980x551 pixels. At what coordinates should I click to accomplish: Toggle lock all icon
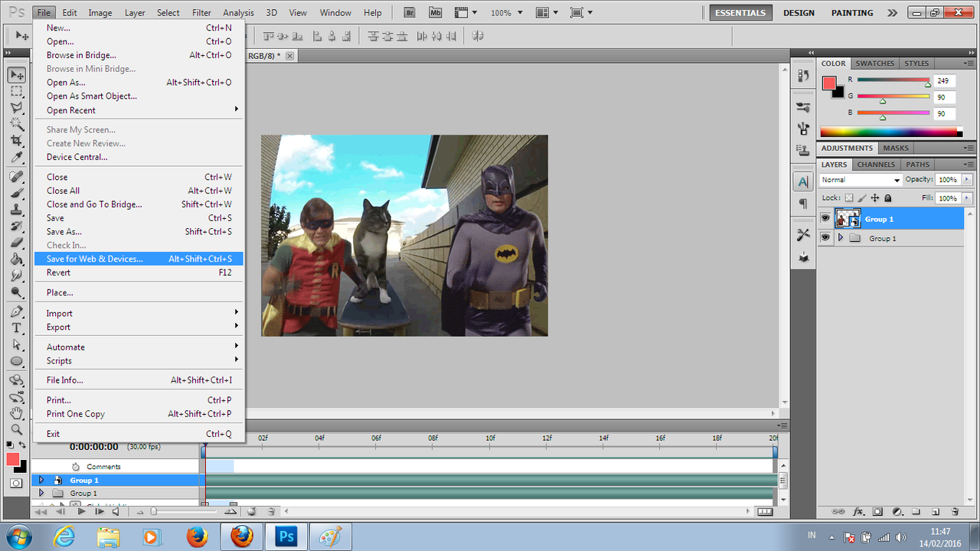(887, 197)
